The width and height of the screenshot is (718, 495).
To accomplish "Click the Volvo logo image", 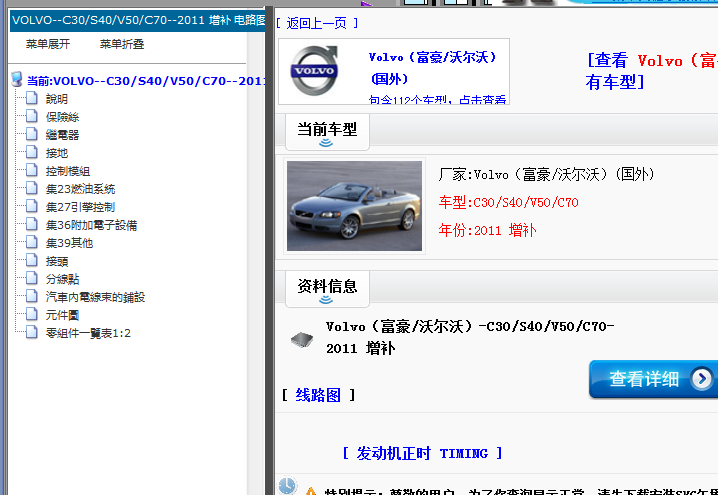I will [315, 71].
